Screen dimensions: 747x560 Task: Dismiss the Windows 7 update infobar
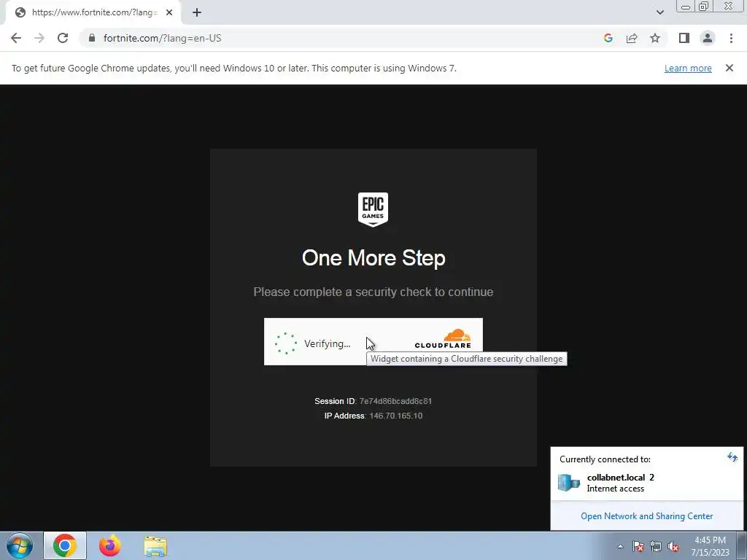(x=729, y=68)
